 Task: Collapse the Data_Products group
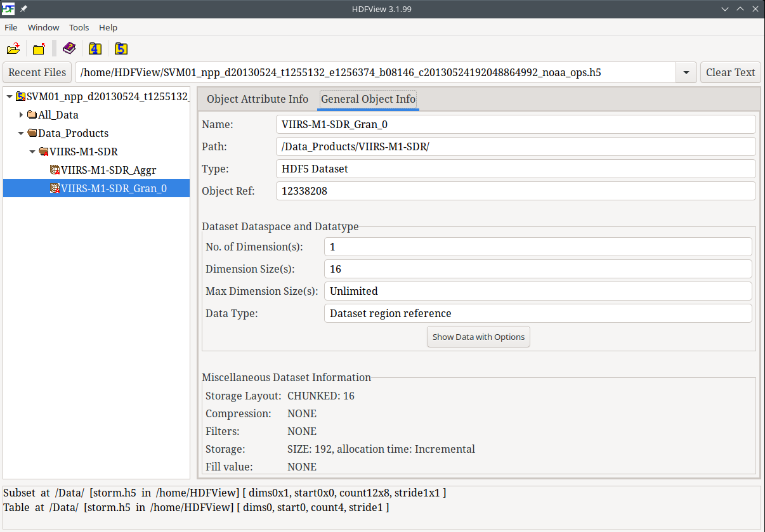21,133
